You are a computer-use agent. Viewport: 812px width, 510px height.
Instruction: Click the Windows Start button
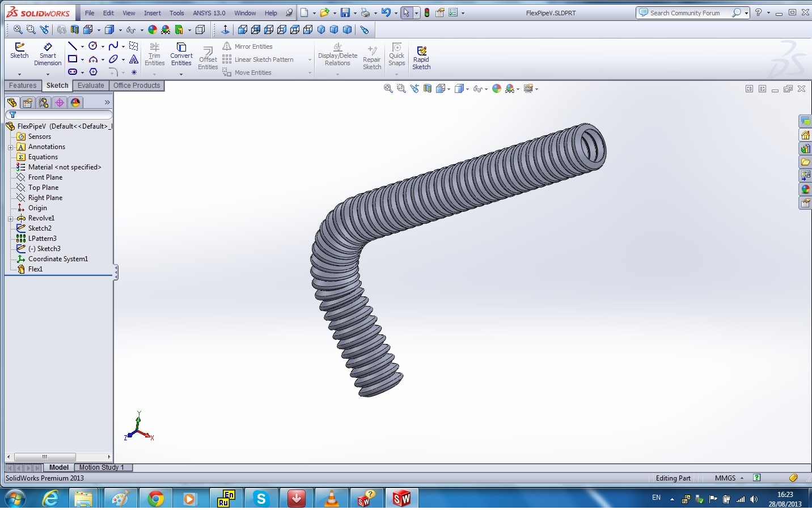[16, 499]
